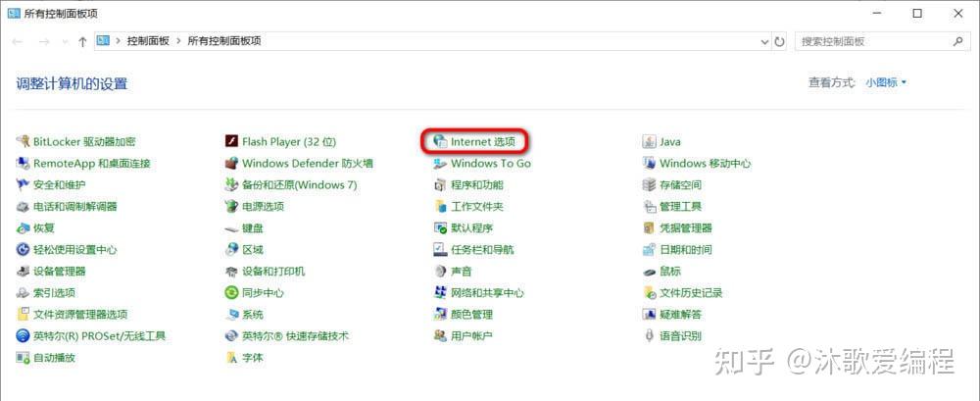980x401 pixels.
Task: Open the Internet 选项 icon
Action: [440, 141]
